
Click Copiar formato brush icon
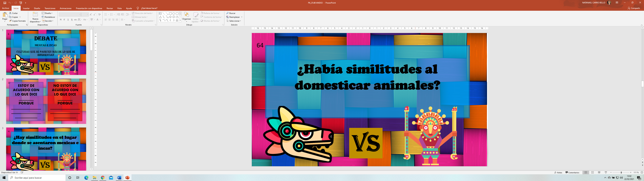(x=10, y=21)
